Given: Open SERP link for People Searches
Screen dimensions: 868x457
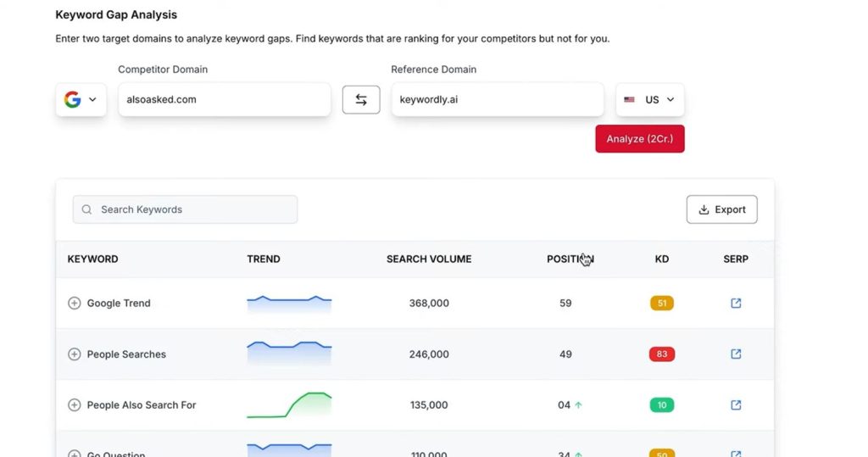Looking at the screenshot, I should pyautogui.click(x=736, y=354).
